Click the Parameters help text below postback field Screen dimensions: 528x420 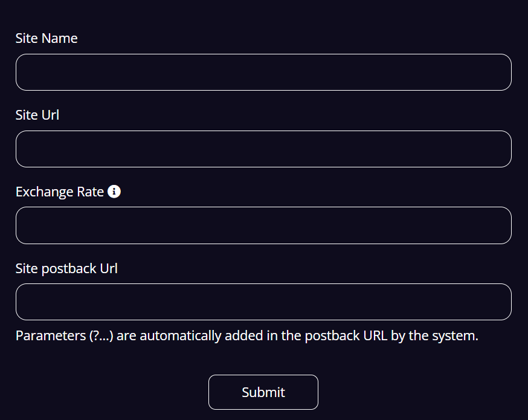[x=246, y=335]
